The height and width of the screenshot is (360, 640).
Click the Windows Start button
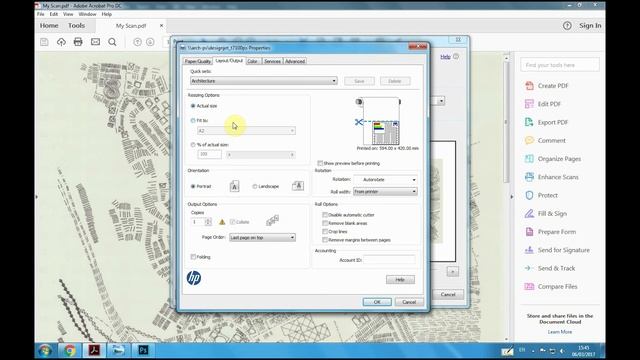pyautogui.click(x=45, y=350)
